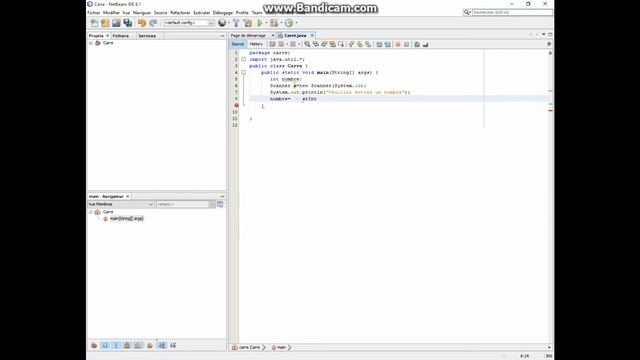Switch to the Services tab
This screenshot has height=360, width=640.
[147, 36]
